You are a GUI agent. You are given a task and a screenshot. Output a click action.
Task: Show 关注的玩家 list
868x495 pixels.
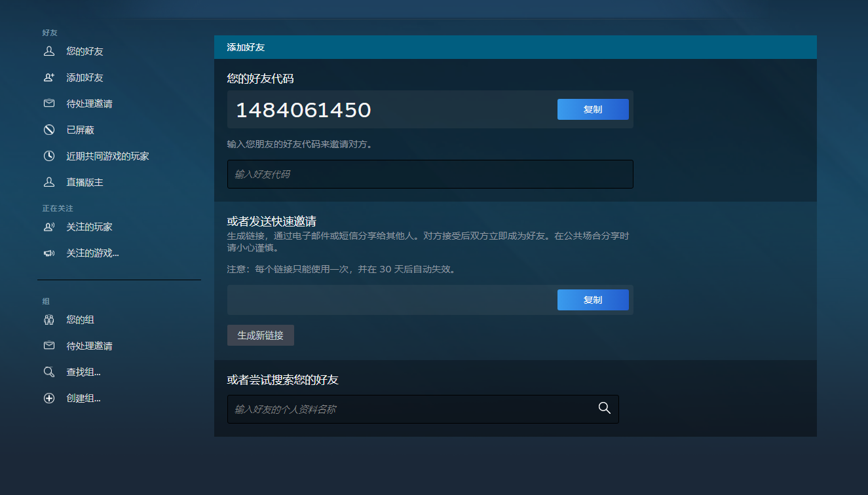tap(89, 227)
